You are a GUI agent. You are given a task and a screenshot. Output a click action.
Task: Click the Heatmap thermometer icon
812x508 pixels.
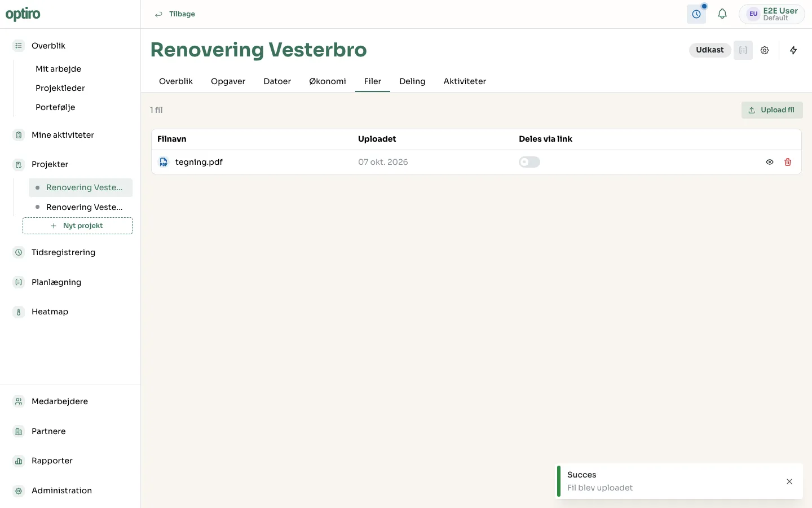coord(19,312)
